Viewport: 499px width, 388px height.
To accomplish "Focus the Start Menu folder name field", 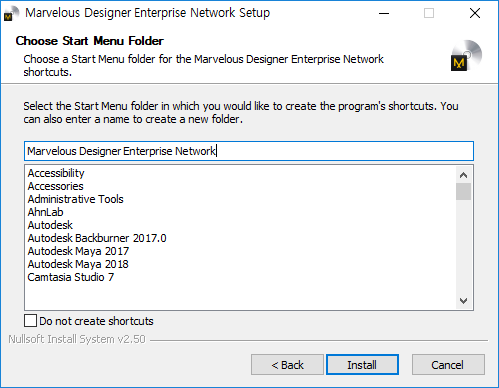I will pyautogui.click(x=249, y=151).
